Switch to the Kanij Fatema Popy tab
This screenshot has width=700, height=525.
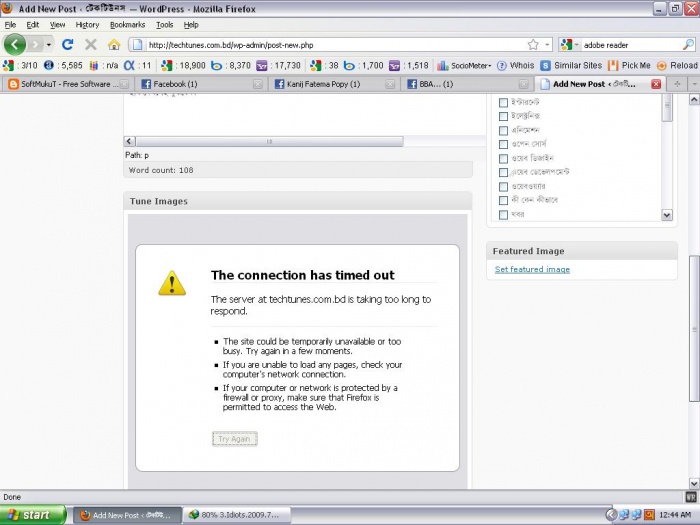pyautogui.click(x=330, y=84)
